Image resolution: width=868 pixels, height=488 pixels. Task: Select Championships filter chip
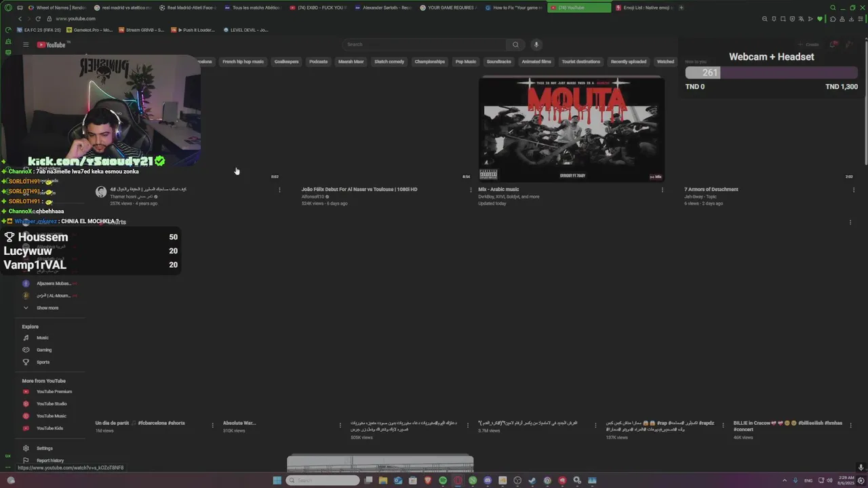pos(430,62)
